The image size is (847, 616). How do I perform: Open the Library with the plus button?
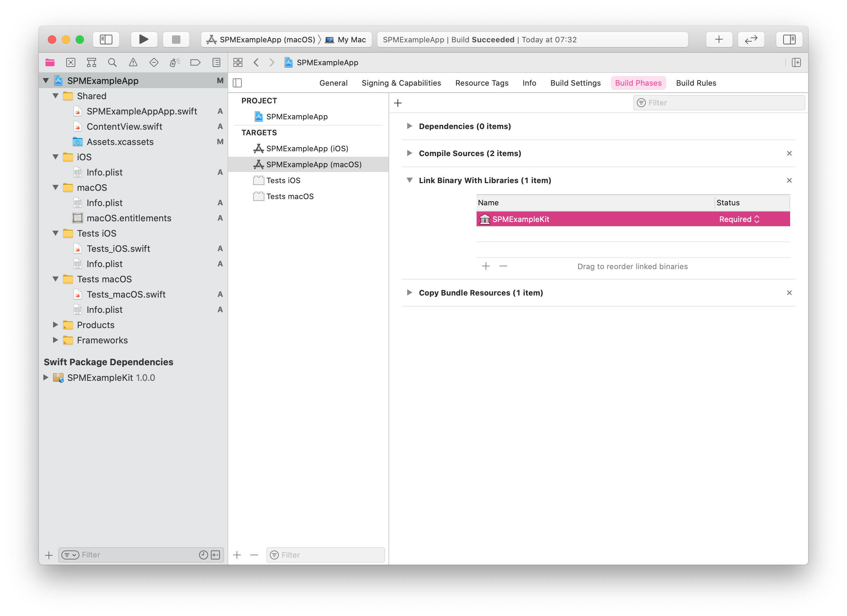pos(719,40)
